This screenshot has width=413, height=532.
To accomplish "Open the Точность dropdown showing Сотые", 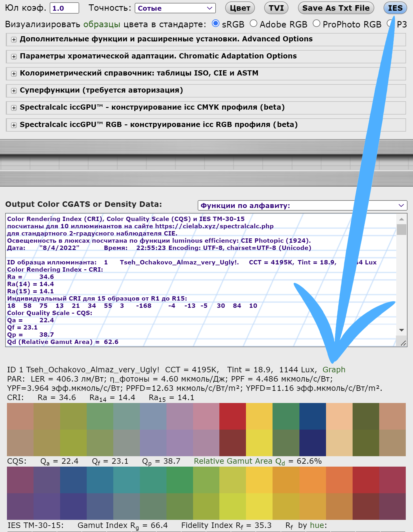I will pos(175,8).
